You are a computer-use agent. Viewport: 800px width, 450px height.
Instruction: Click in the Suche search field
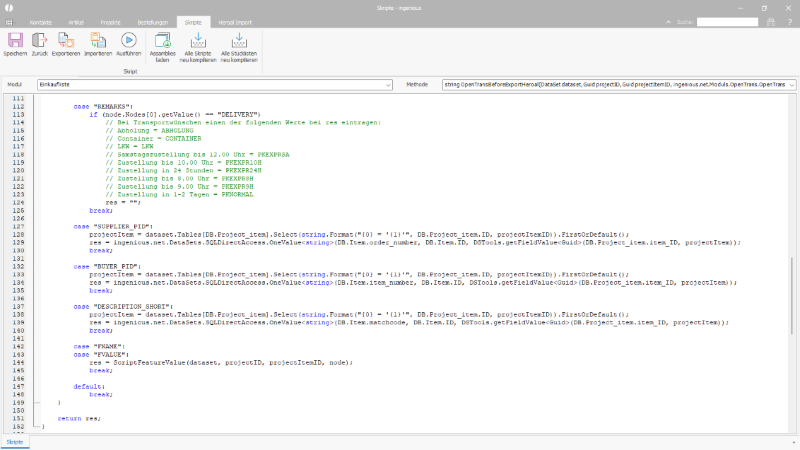tap(725, 20)
